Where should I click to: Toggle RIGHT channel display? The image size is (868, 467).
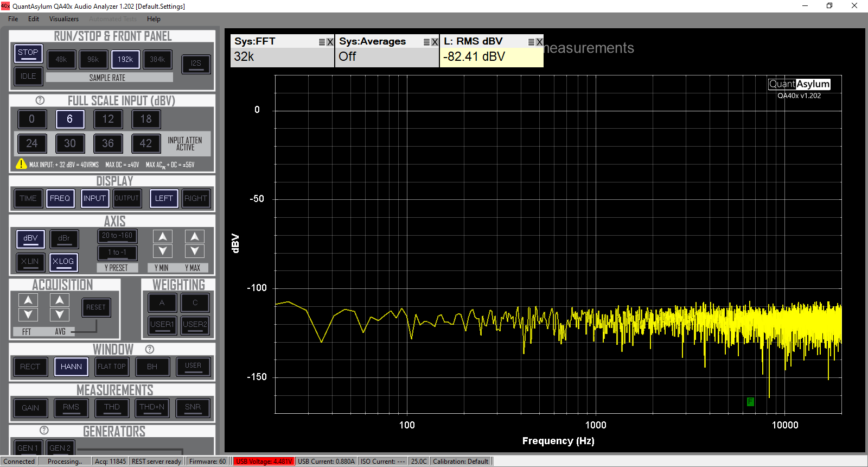tap(196, 199)
